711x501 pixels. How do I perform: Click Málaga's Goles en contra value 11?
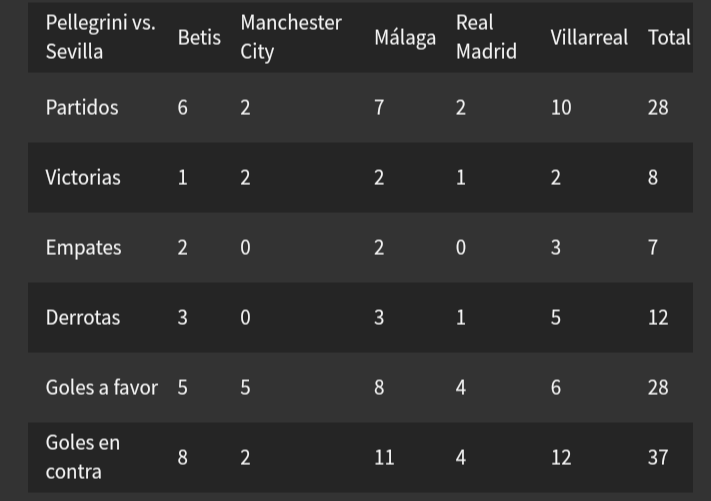coord(384,457)
